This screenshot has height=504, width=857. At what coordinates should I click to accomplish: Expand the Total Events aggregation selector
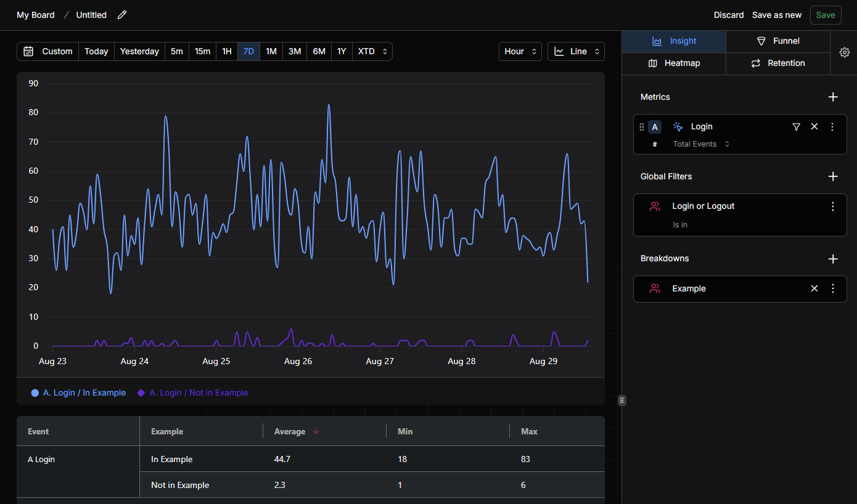click(701, 144)
